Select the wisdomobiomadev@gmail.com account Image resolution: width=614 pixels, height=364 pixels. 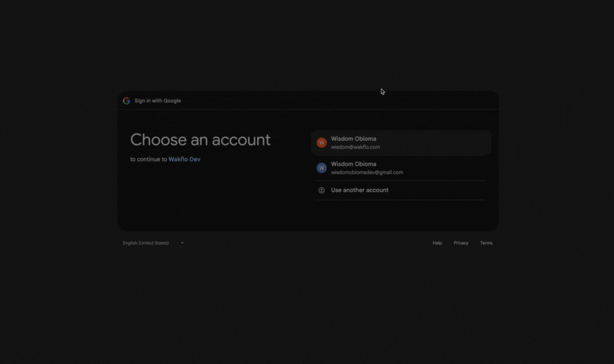(401, 168)
